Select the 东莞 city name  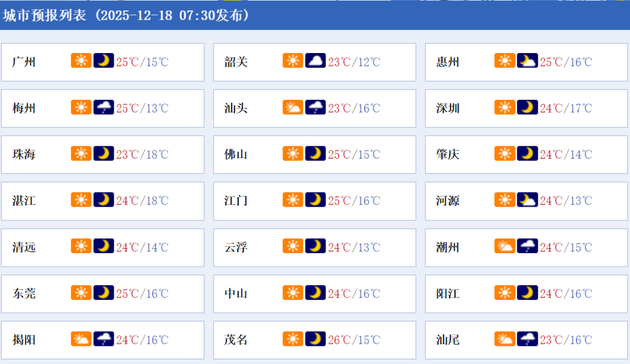24,293
